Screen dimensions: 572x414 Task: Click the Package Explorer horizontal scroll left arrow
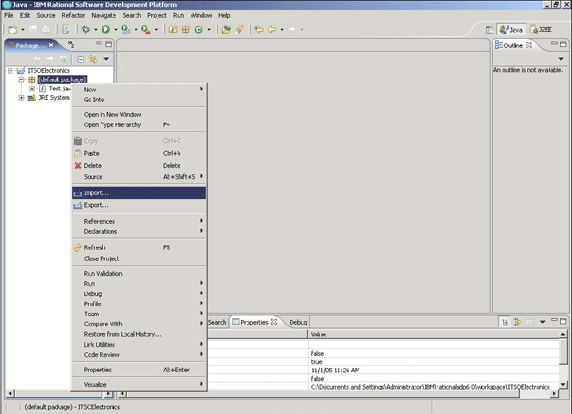pos(10,394)
